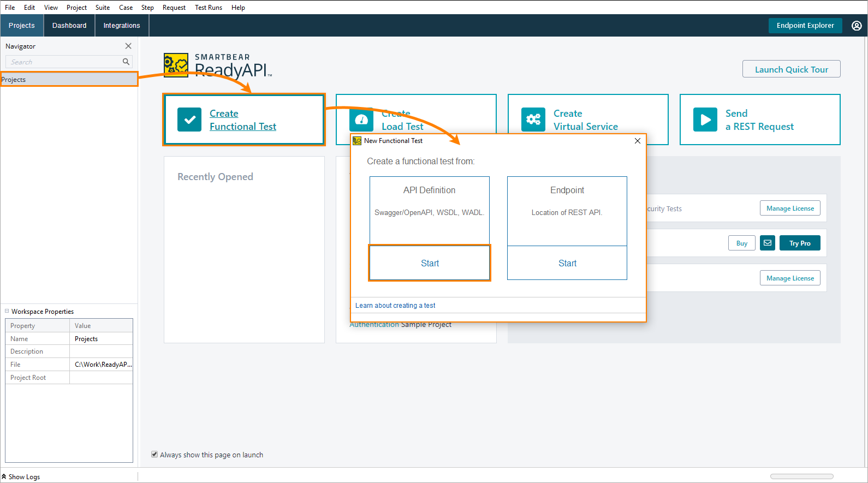Click the Authentication Sample Project link

[x=401, y=325]
